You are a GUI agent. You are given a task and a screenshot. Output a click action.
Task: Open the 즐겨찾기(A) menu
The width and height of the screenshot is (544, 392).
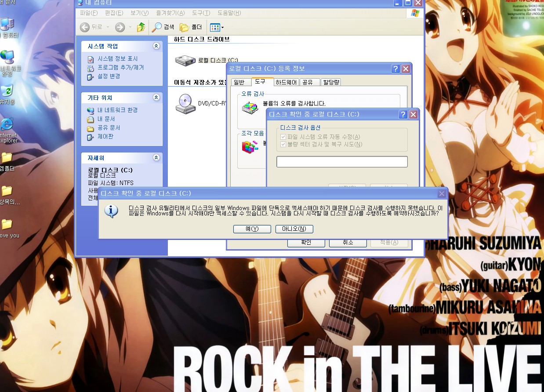tap(170, 13)
